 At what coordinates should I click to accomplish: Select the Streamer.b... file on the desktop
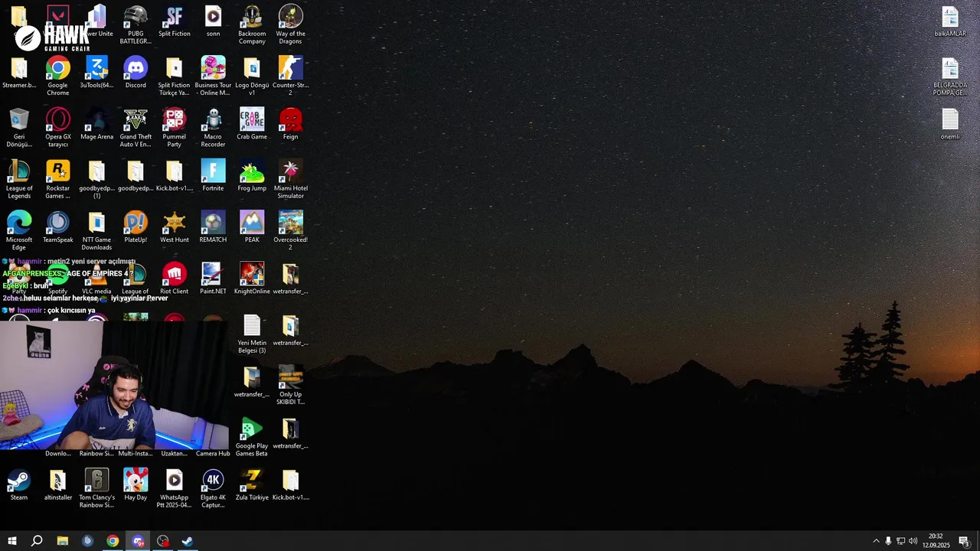(19, 73)
